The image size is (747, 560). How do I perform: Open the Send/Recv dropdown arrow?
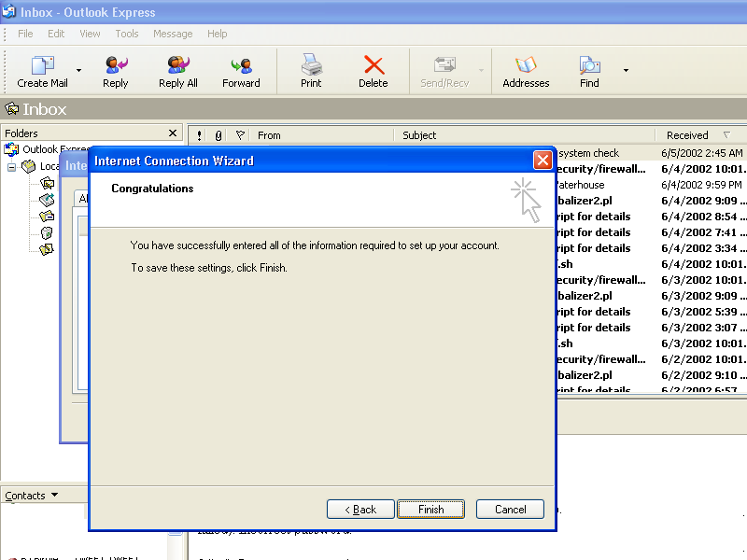pyautogui.click(x=481, y=71)
